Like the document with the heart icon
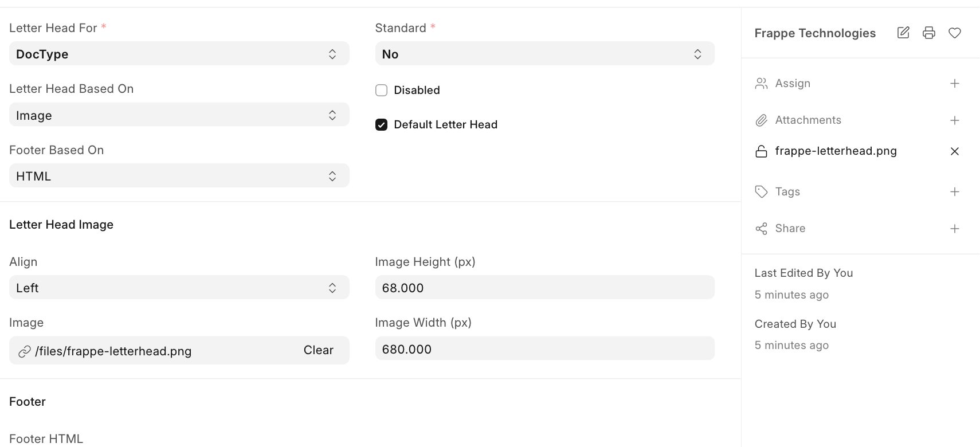This screenshot has width=980, height=447. [x=955, y=33]
